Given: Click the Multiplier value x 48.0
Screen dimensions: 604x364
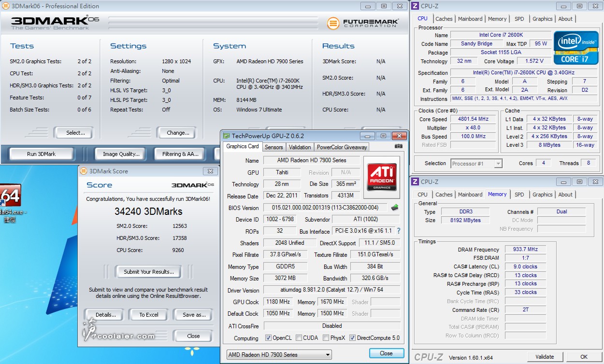Looking at the screenshot, I should (x=474, y=128).
